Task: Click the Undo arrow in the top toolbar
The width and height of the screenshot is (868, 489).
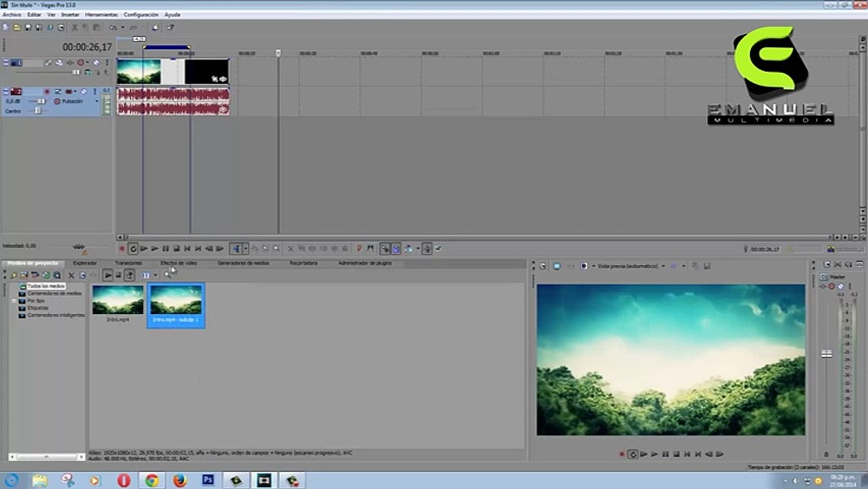Action: 113,28
